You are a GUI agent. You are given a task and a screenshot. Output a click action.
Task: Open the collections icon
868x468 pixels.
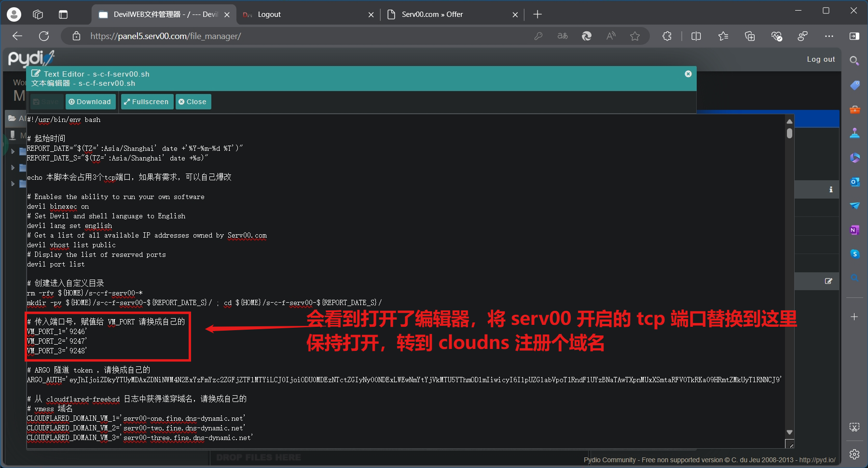click(750, 36)
